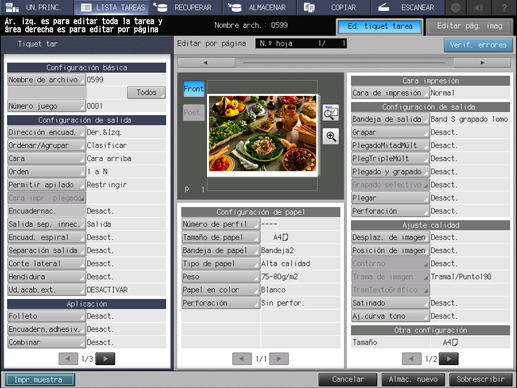The image size is (517, 388).
Task: Click Impr. muestra button
Action: pos(40,380)
